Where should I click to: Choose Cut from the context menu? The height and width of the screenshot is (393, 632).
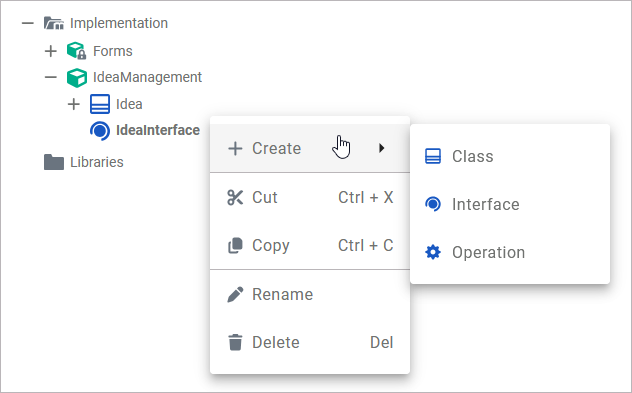pos(310,198)
